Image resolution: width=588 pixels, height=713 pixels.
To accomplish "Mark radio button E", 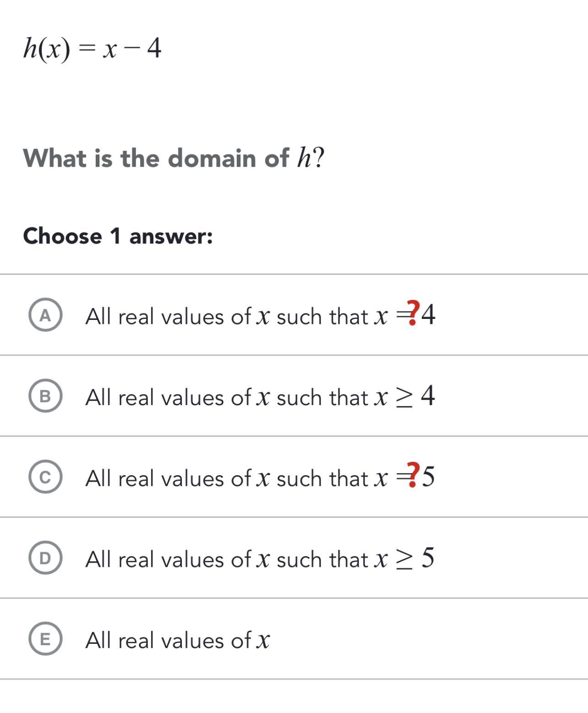I will point(45,639).
